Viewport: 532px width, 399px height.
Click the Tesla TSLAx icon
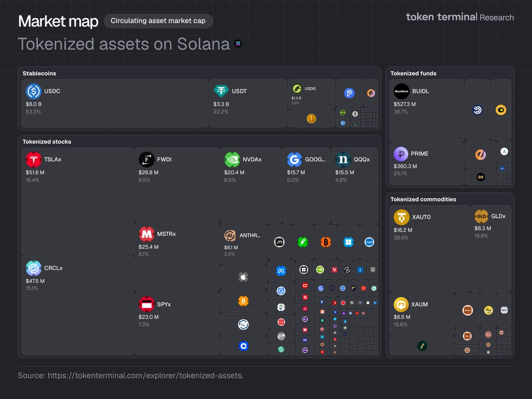coord(34,160)
